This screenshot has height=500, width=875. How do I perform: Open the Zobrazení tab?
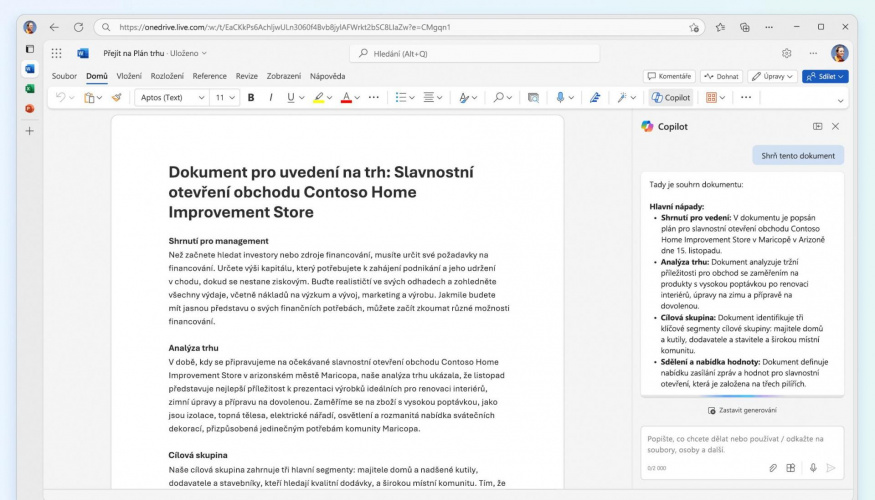[283, 76]
